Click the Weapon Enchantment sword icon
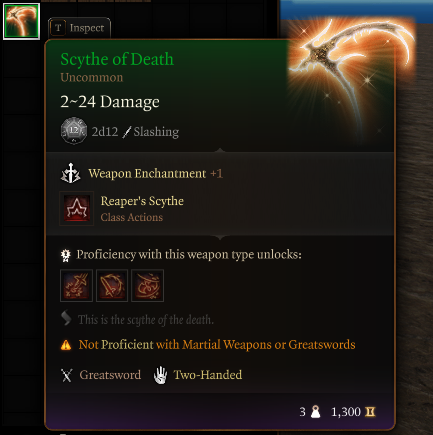This screenshot has height=435, width=433. coord(70,173)
